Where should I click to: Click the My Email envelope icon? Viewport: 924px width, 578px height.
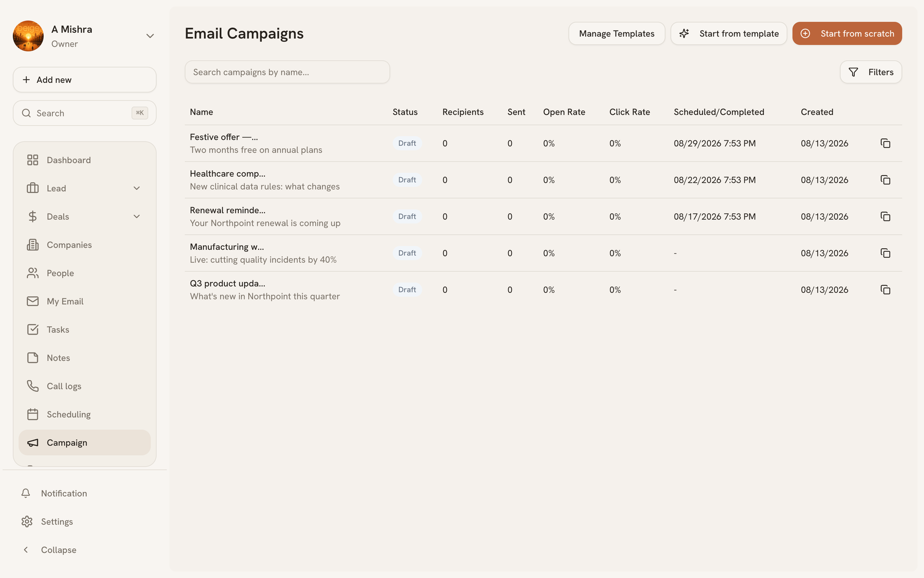[32, 301]
